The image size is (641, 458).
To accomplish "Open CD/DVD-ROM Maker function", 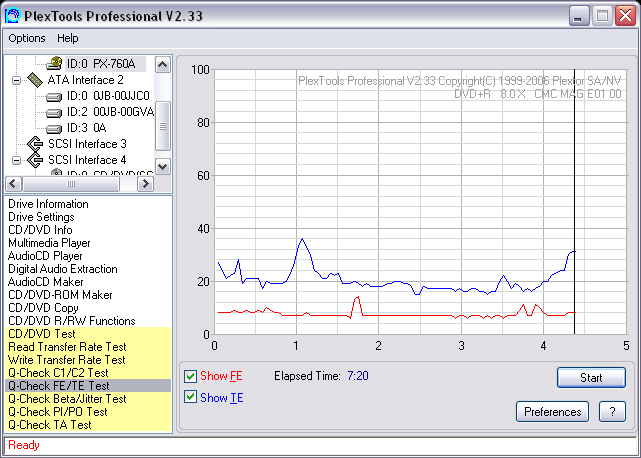I will (60, 295).
